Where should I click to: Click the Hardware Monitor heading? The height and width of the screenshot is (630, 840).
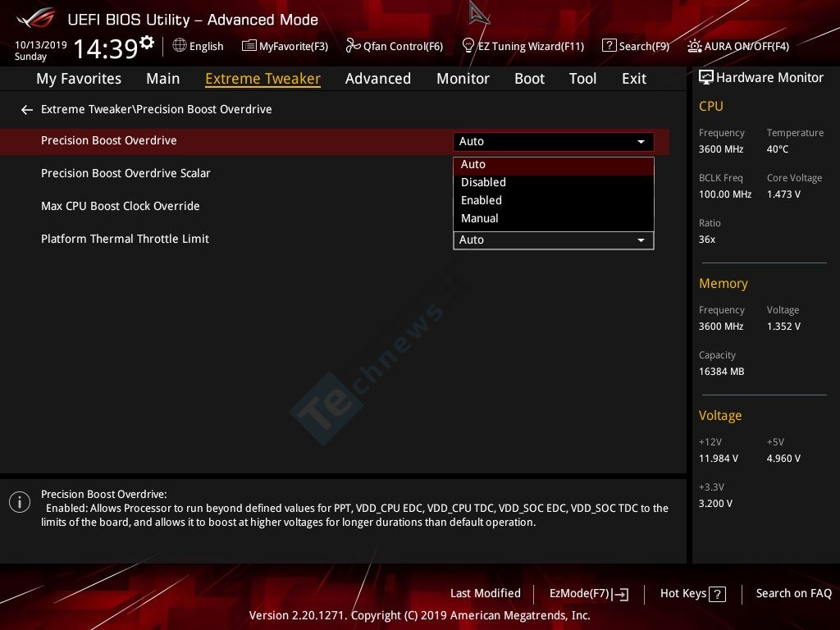click(769, 78)
